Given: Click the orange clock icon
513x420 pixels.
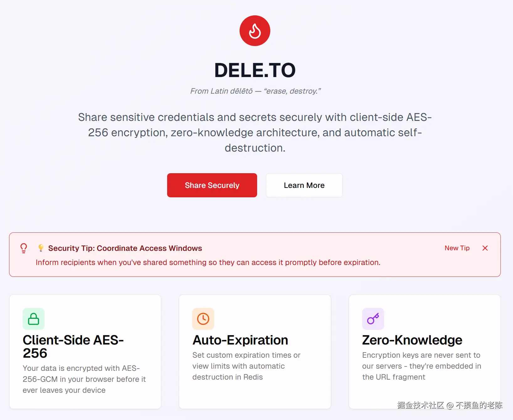Looking at the screenshot, I should pyautogui.click(x=203, y=319).
